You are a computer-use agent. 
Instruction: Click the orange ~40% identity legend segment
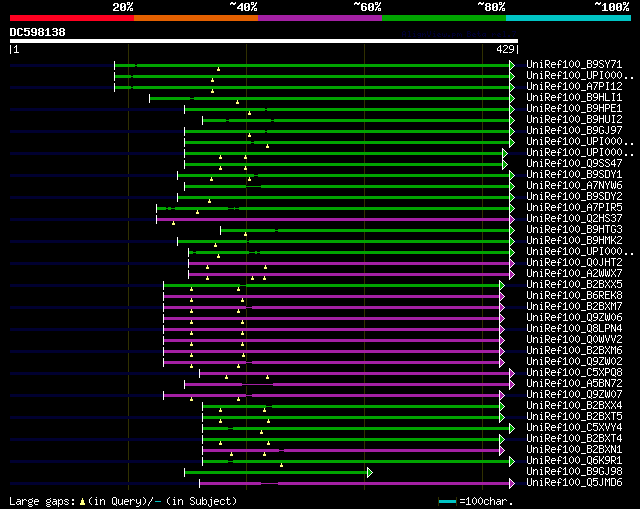click(196, 18)
